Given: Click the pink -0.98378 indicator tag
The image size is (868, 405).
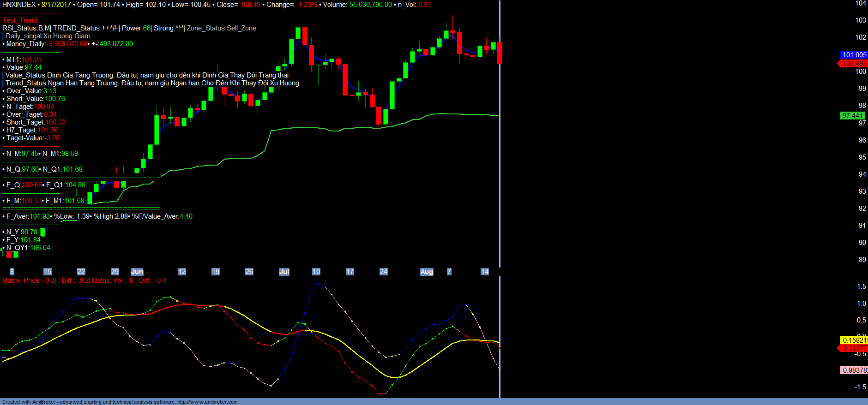Looking at the screenshot, I should [854, 370].
